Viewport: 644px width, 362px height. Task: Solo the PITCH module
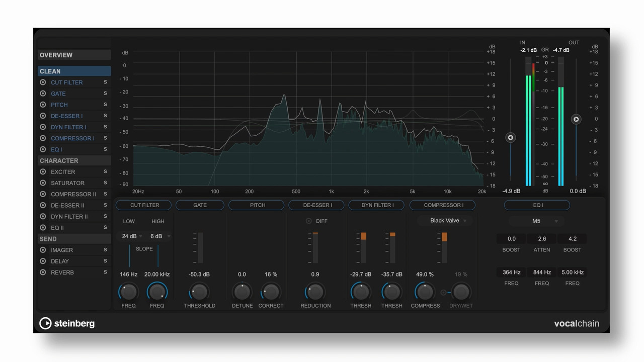105,105
